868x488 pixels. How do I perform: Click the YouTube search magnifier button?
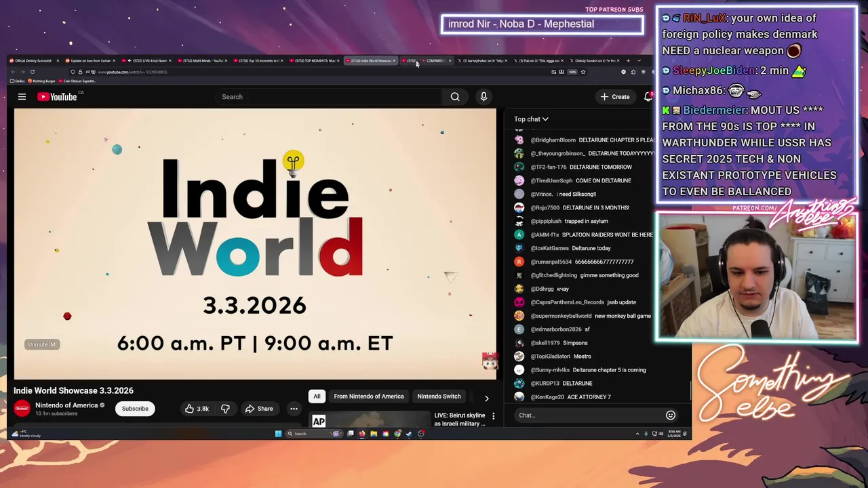point(455,97)
